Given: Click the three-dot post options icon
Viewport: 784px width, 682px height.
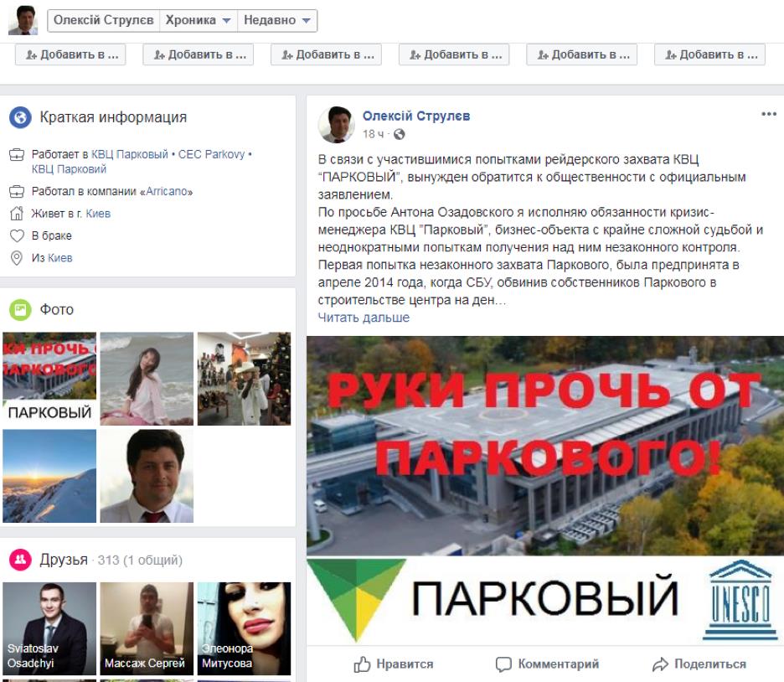Looking at the screenshot, I should click(x=768, y=114).
